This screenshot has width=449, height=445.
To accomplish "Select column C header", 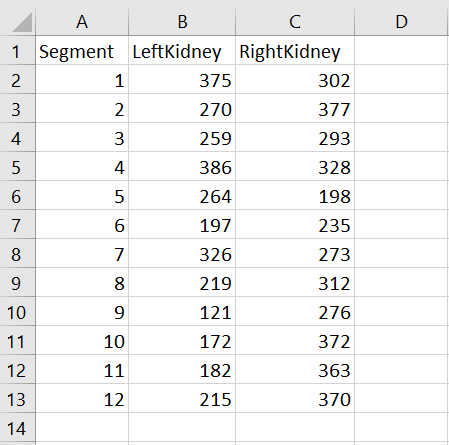I will pyautogui.click(x=295, y=22).
